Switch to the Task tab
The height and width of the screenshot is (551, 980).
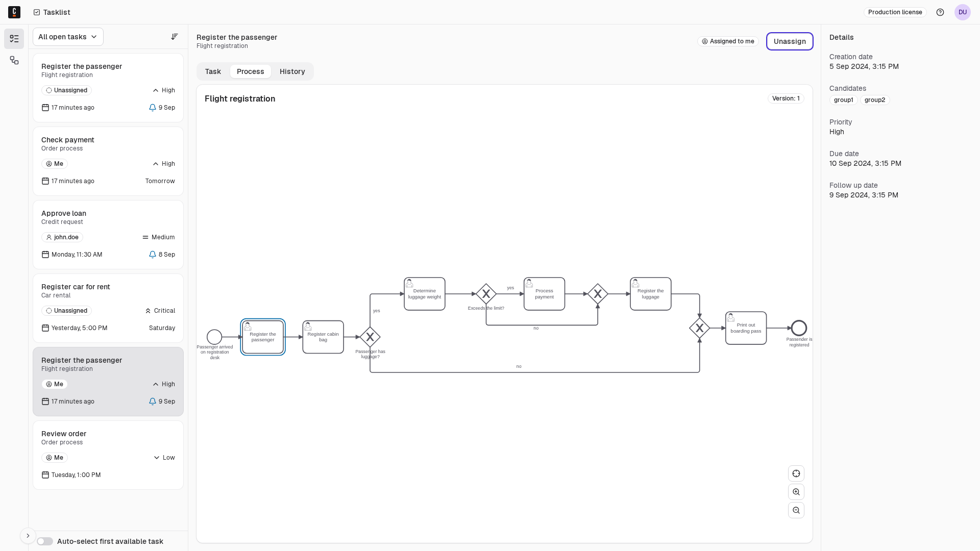(x=213, y=71)
